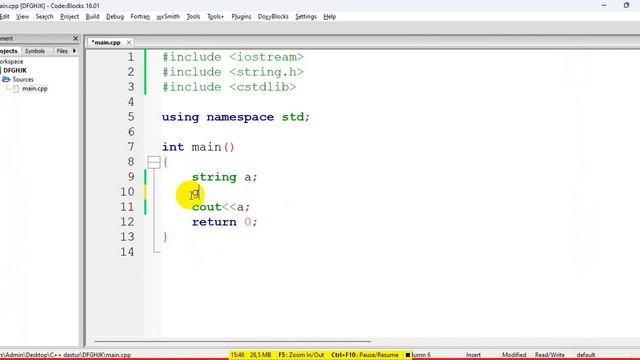
Task: Click 'using namespace std;' line
Action: pos(236,117)
